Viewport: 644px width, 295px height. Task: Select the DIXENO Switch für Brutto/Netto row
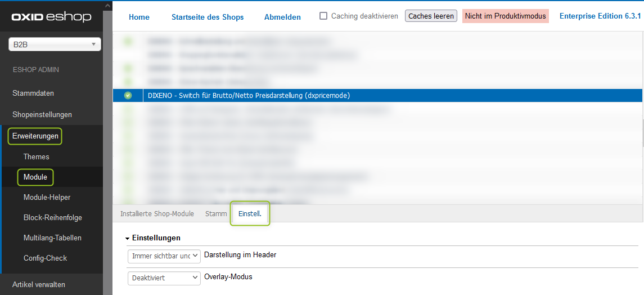[x=377, y=96]
